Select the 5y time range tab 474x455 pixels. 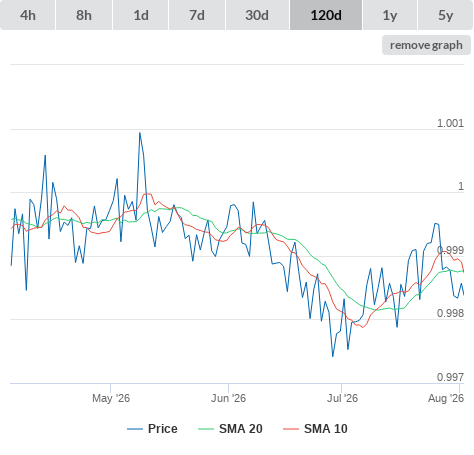[446, 15]
